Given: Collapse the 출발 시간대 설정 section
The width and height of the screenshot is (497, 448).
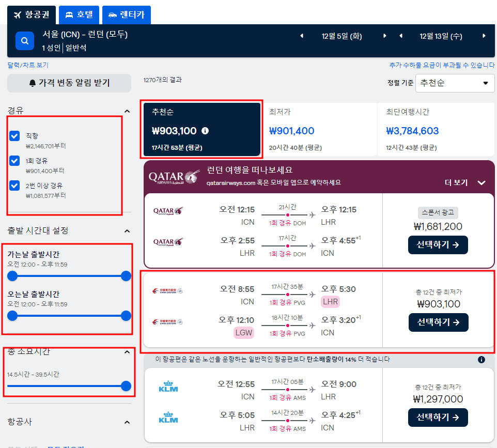Looking at the screenshot, I should click(x=127, y=231).
